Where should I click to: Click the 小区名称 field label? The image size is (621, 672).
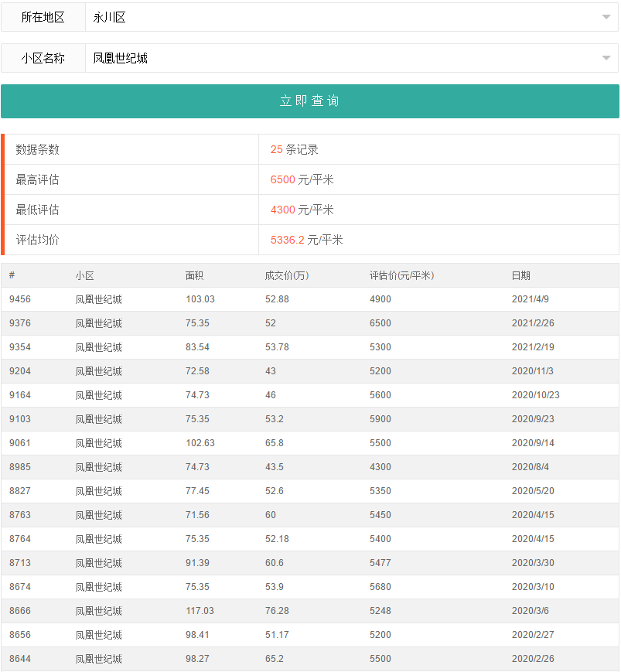click(43, 58)
